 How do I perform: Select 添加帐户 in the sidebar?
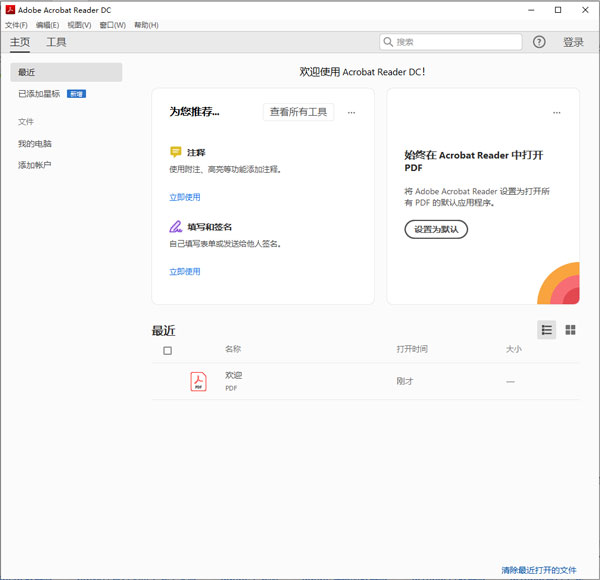coord(35,165)
